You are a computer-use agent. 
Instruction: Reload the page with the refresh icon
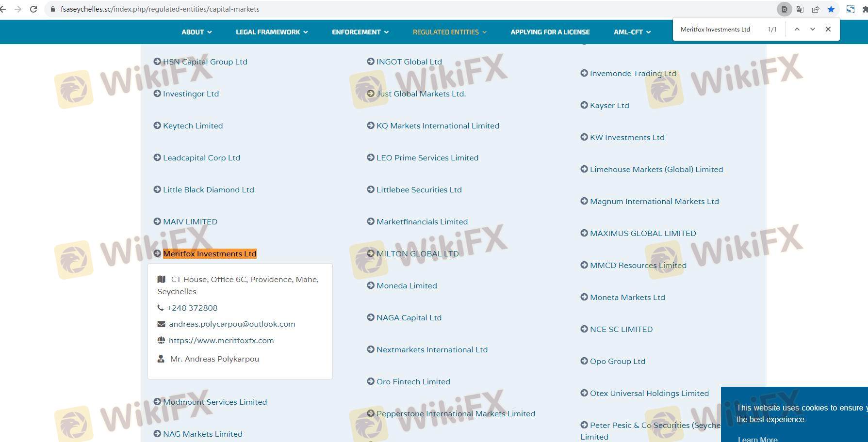(33, 9)
